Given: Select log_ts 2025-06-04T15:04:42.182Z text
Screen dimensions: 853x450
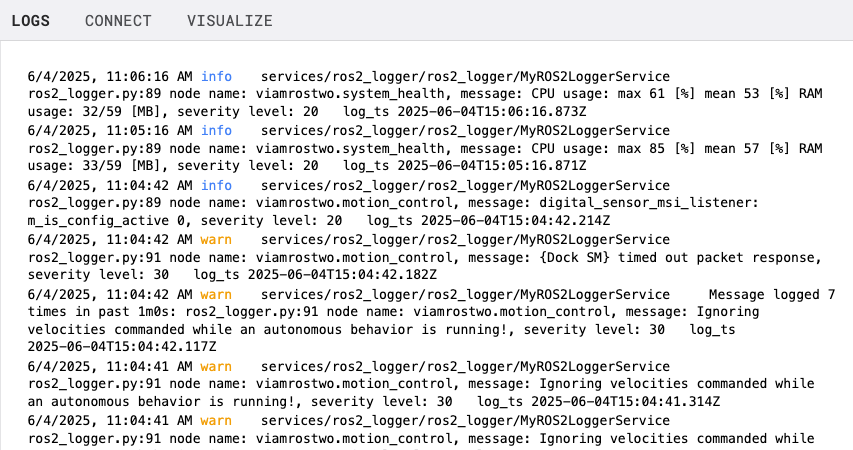Looking at the screenshot, I should (315, 275).
